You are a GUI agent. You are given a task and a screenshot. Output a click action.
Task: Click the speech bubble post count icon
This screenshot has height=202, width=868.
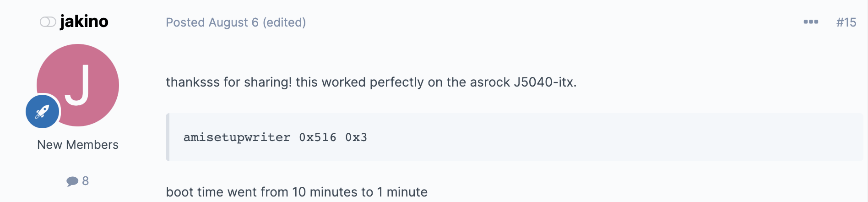pyautogui.click(x=72, y=181)
